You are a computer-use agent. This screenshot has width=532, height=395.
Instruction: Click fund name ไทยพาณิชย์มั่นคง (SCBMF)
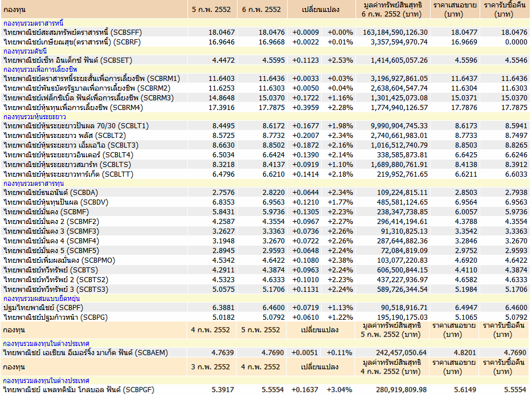click(x=46, y=212)
